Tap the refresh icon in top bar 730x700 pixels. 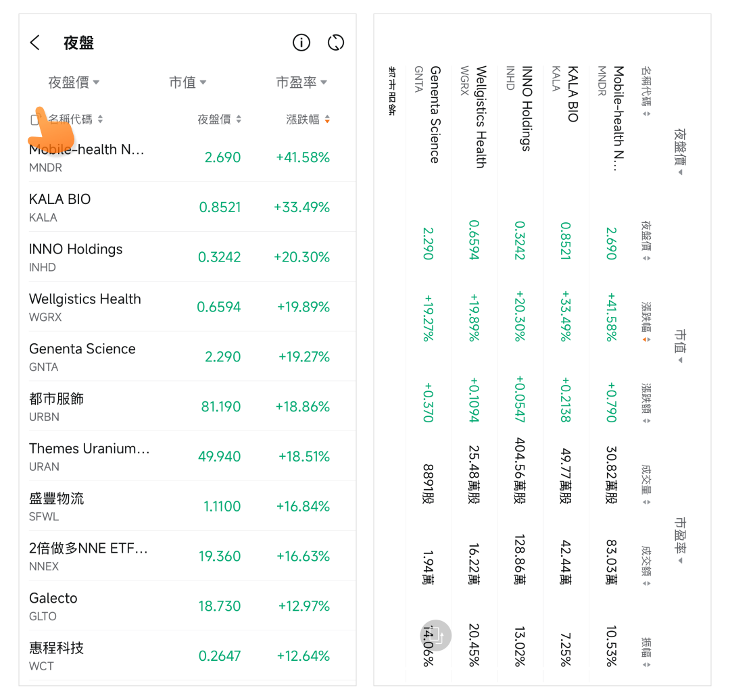[336, 43]
